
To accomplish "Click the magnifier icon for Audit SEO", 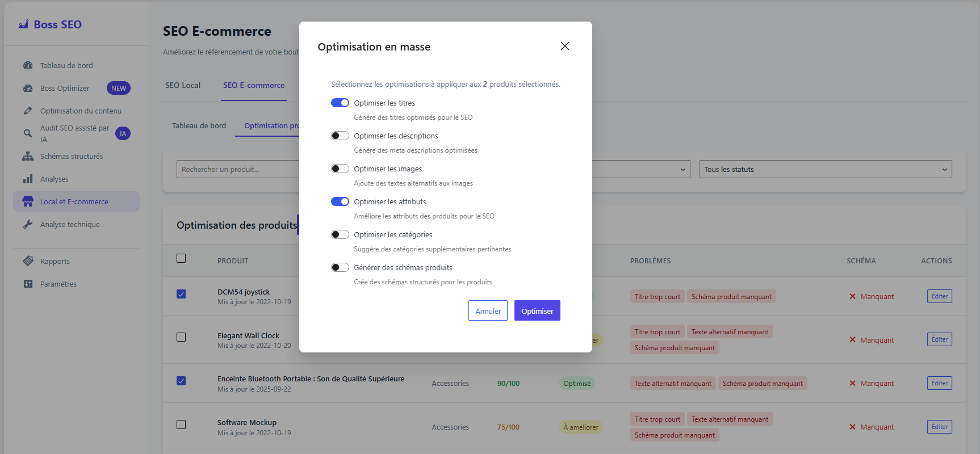I will coord(28,133).
